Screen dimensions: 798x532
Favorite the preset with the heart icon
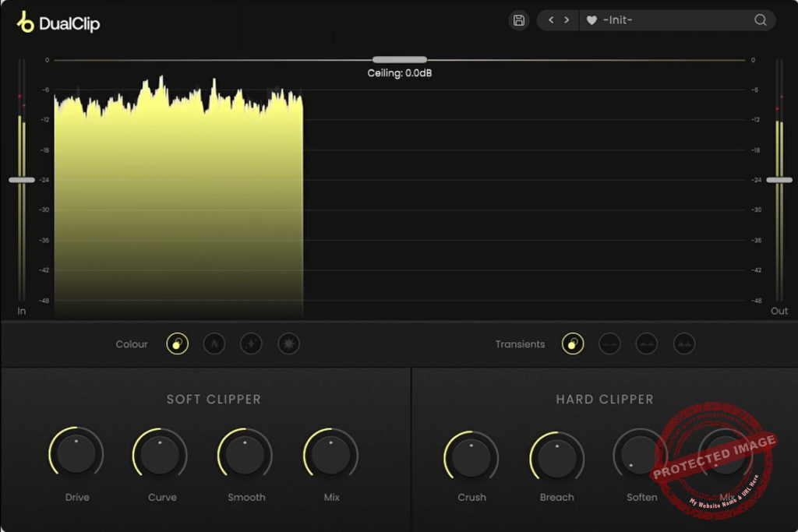point(591,20)
